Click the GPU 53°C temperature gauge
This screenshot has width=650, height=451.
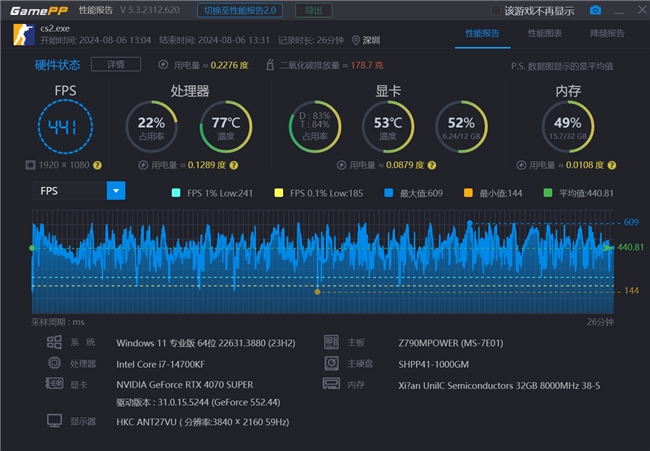388,127
